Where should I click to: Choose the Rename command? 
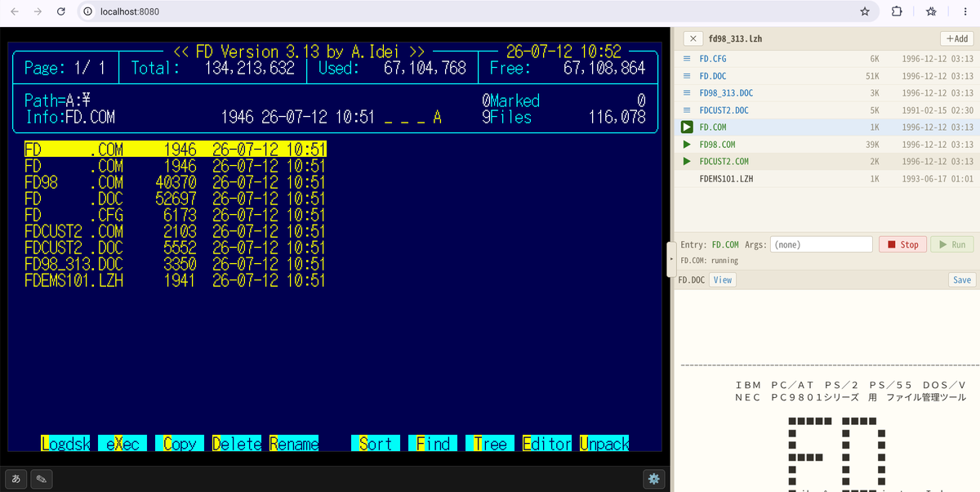coord(294,444)
